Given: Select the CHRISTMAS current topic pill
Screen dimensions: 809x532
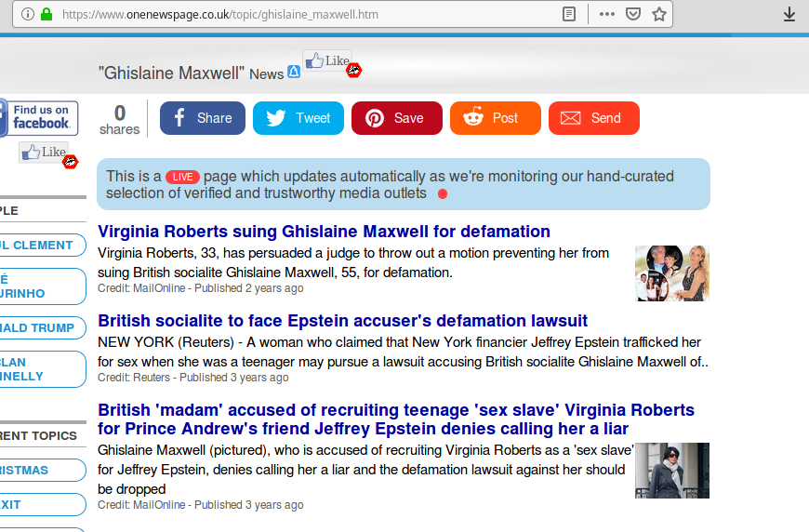Looking at the screenshot, I should [42, 470].
